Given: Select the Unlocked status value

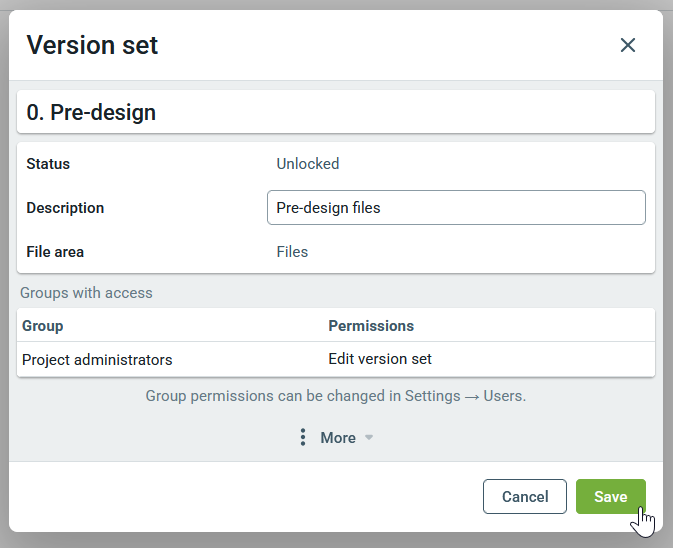Looking at the screenshot, I should click(x=308, y=164).
